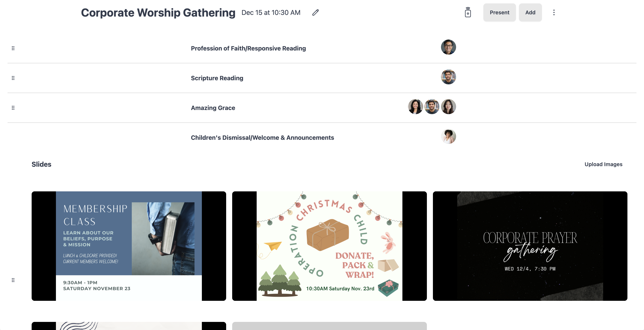
Task: Click avatar on Children's Dismissal row
Action: click(x=448, y=136)
